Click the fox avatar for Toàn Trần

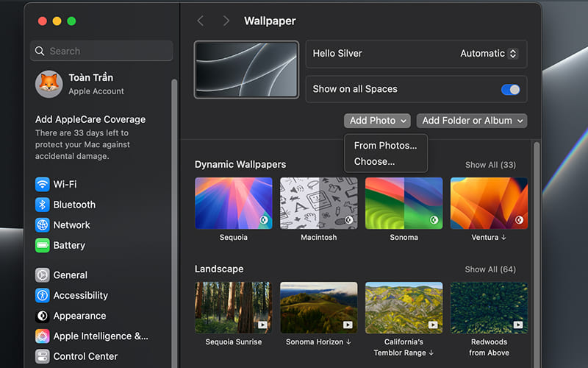point(49,84)
